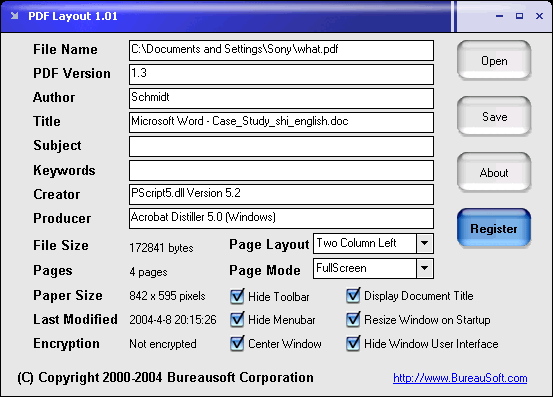Click the PDF Layout title bar icon
553x397 pixels.
(14, 16)
